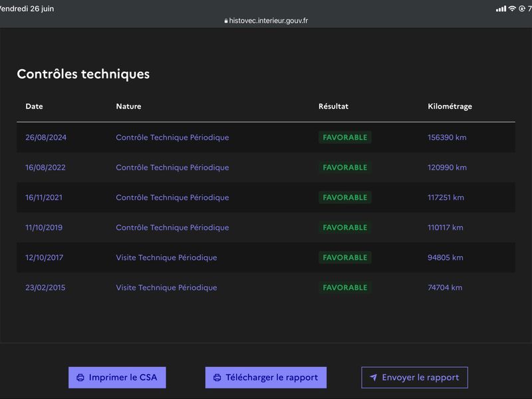Select date 11/10/2019
Viewport: 532px width, 399px height.
[x=44, y=227]
